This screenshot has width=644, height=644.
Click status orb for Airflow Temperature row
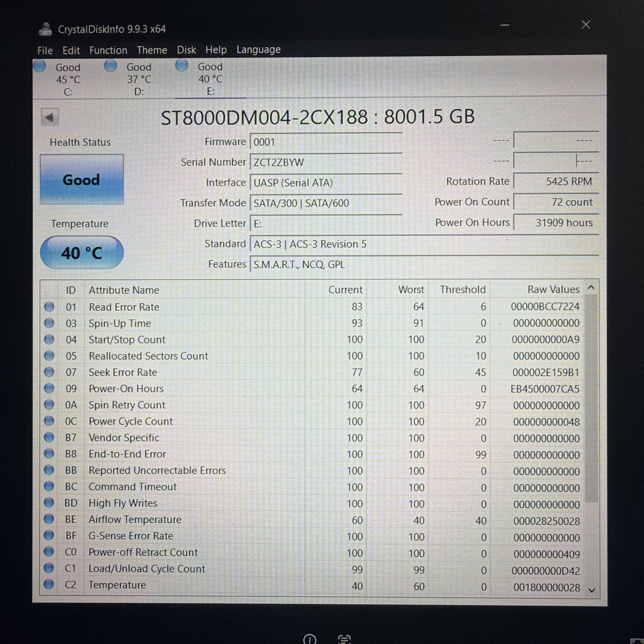click(49, 519)
